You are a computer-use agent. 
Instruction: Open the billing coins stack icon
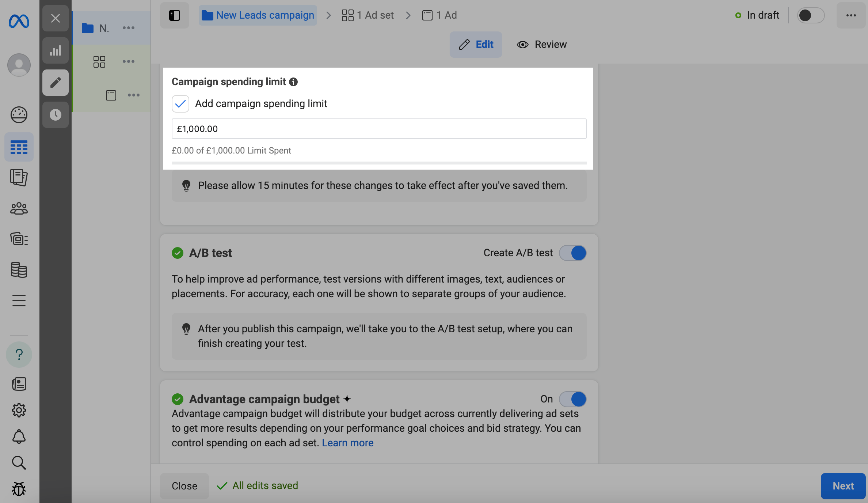click(19, 270)
